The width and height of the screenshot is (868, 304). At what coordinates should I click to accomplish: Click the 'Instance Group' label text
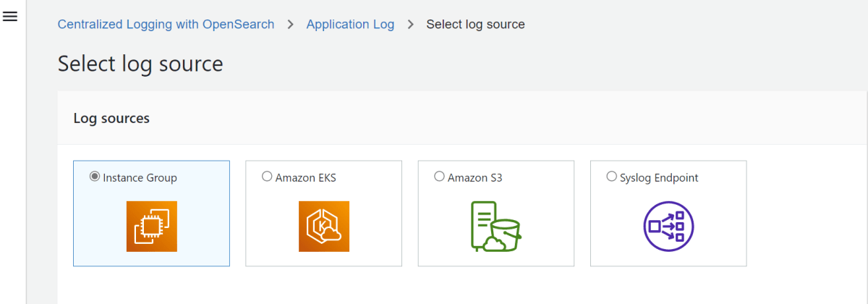[x=140, y=177]
